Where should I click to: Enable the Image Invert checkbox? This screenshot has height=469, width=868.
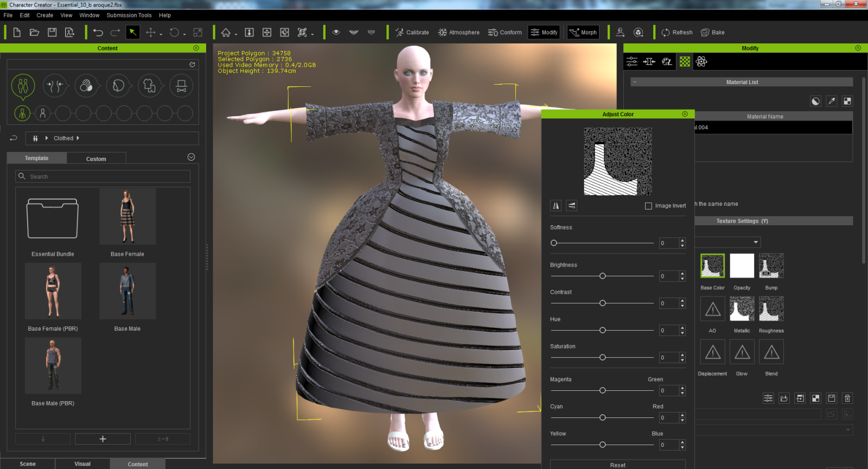[x=648, y=206]
